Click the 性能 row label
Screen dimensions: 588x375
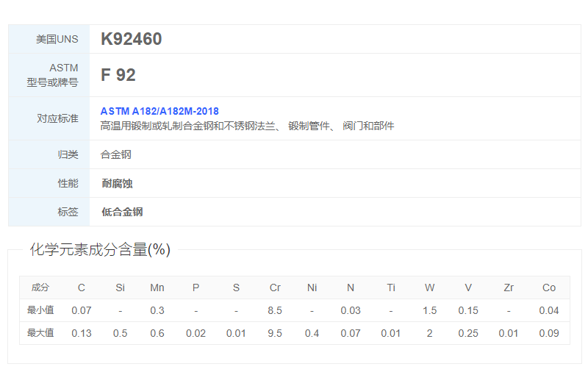pos(68,183)
